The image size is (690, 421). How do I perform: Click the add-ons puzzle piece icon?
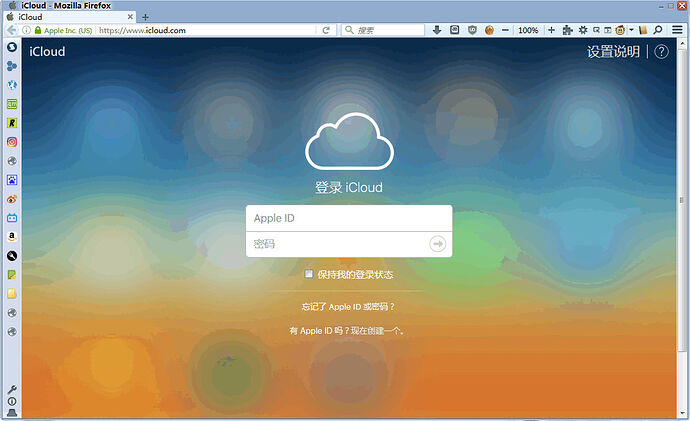point(568,31)
